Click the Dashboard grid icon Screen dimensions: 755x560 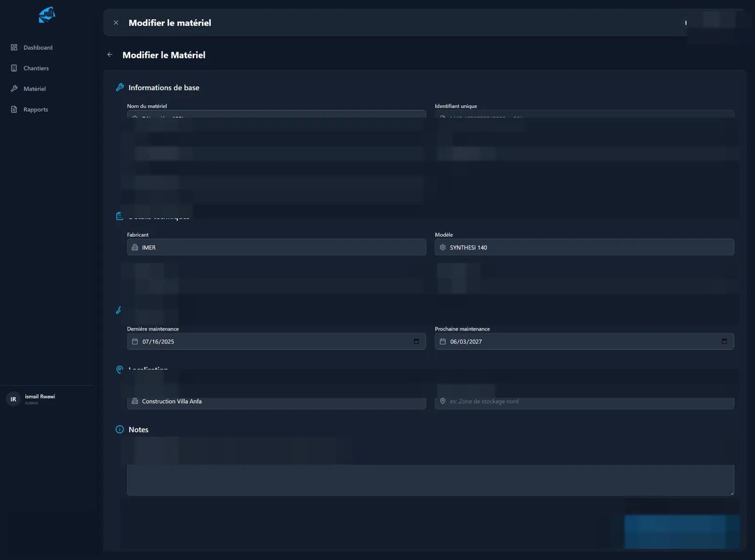(14, 48)
